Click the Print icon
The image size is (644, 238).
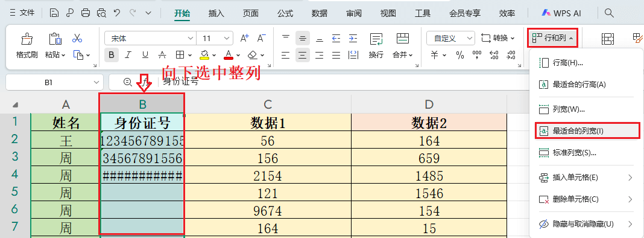(x=86, y=13)
